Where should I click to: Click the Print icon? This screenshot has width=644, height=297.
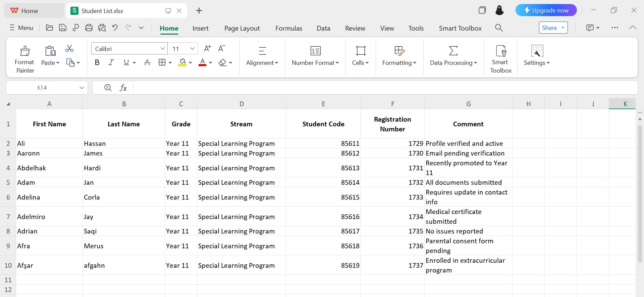(89, 28)
